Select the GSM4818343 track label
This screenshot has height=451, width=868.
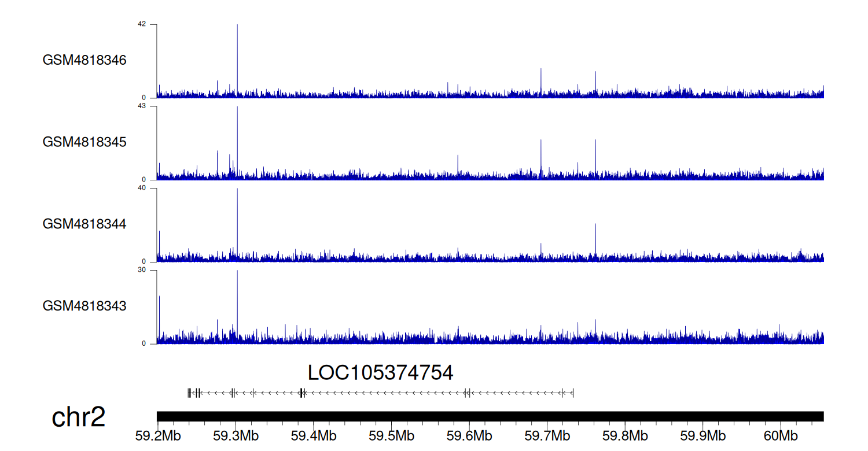[x=84, y=305]
